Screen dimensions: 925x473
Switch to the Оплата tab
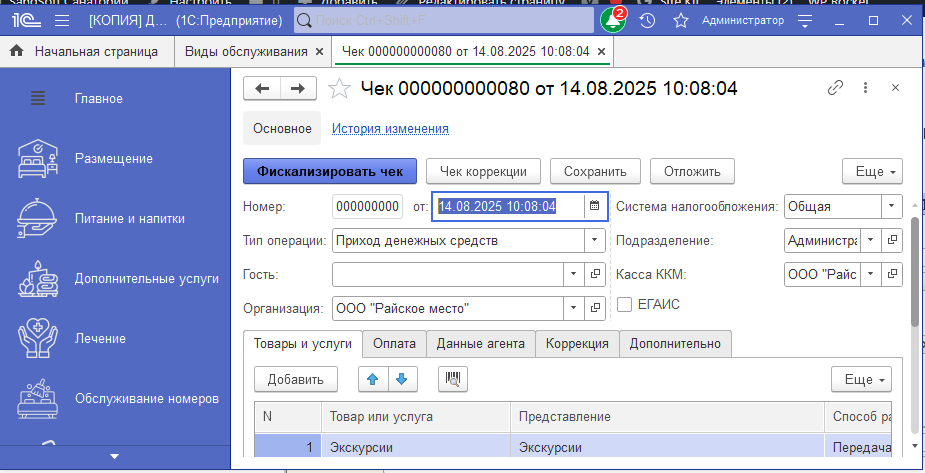[x=394, y=344]
